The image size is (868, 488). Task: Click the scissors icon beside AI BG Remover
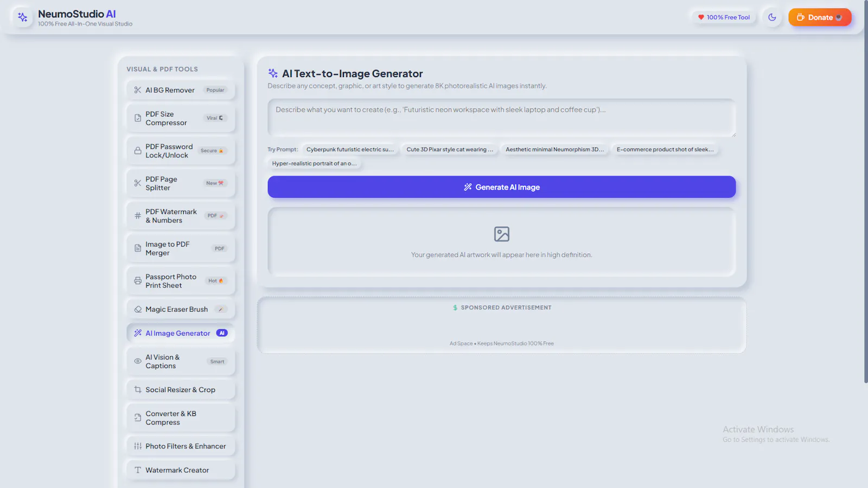click(138, 90)
